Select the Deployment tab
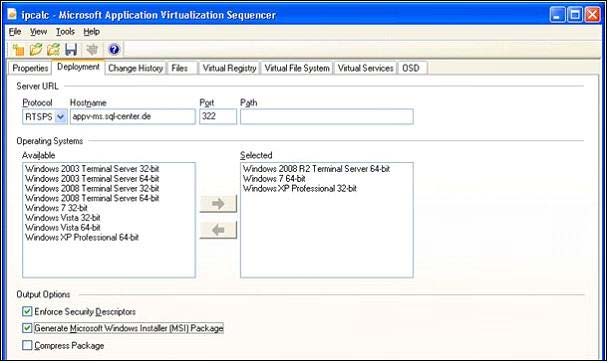Image resolution: width=609 pixels, height=363 pixels. (78, 67)
